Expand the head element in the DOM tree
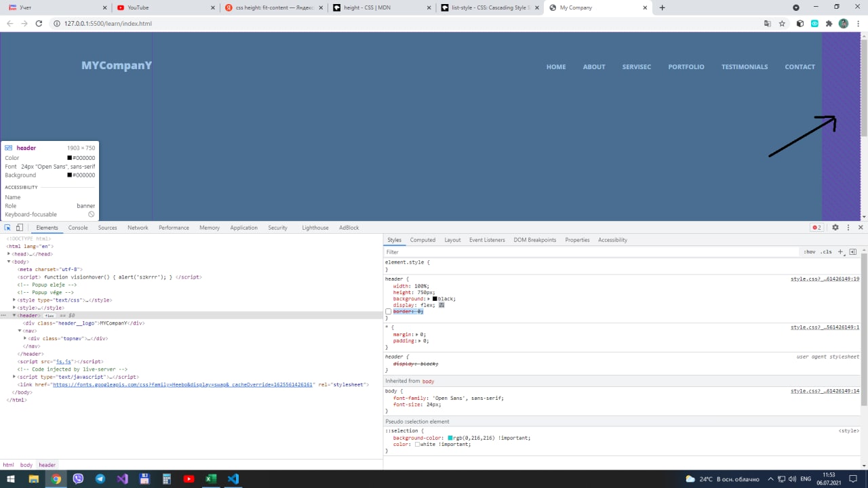Screen dimensions: 868x488 9,254
